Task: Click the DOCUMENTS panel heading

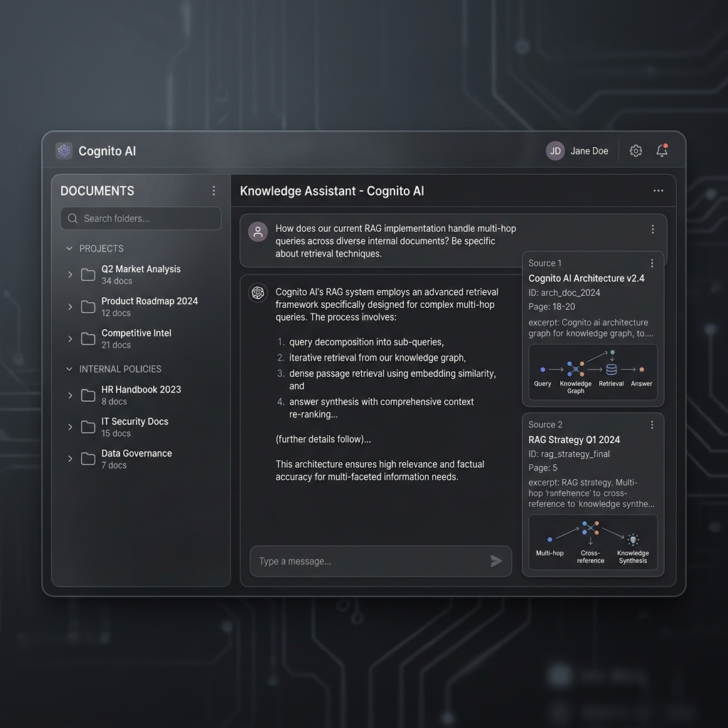Action: [x=97, y=191]
